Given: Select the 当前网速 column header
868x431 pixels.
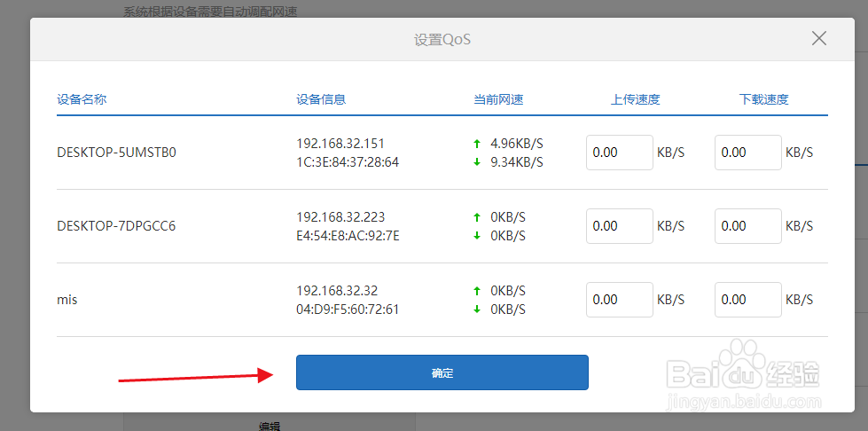Looking at the screenshot, I should coord(498,99).
